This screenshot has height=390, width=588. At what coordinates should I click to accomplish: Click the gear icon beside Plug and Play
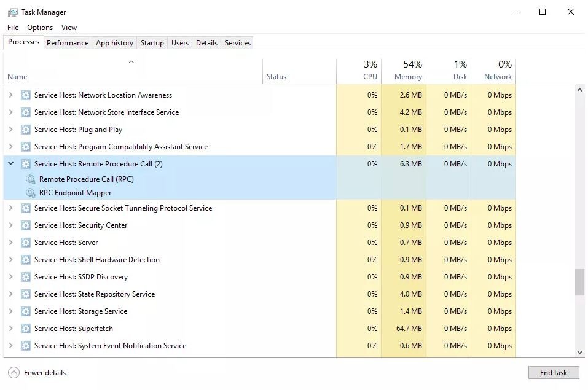25,130
